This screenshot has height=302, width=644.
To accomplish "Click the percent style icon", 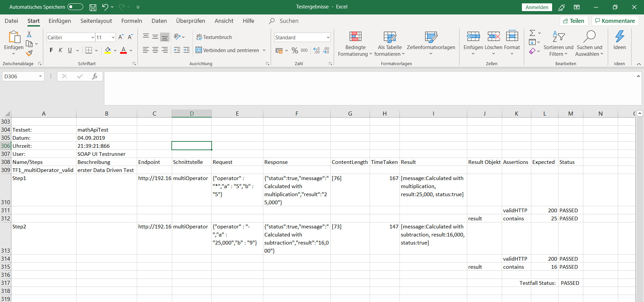I will (295, 50).
